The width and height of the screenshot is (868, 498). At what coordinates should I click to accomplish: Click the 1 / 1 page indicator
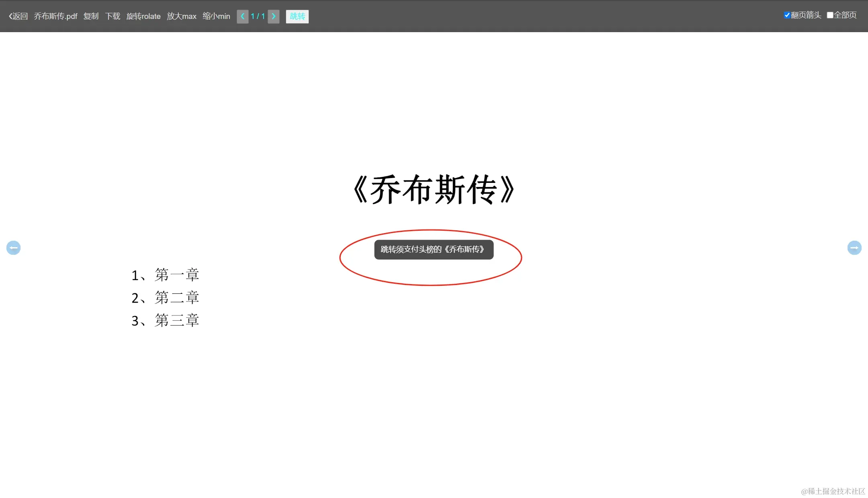pos(258,16)
